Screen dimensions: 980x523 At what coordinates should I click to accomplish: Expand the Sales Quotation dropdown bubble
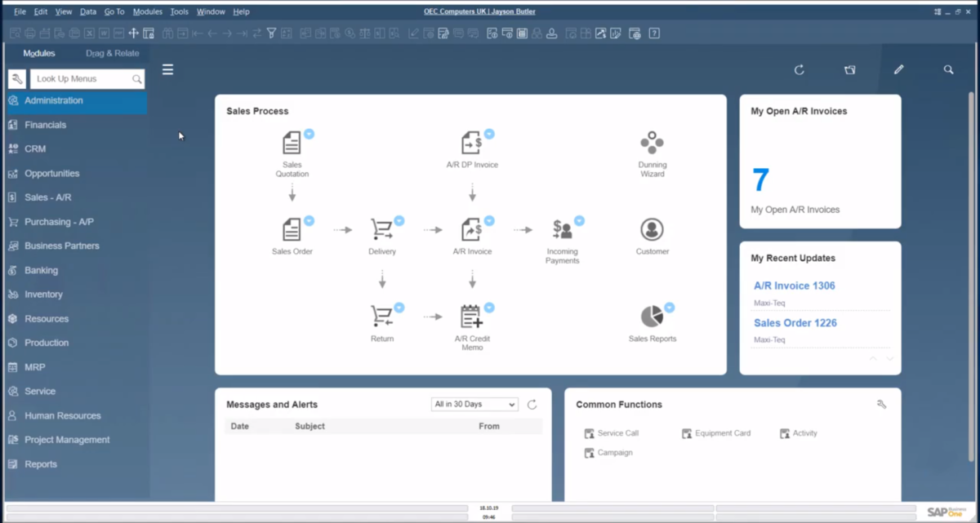point(309,134)
